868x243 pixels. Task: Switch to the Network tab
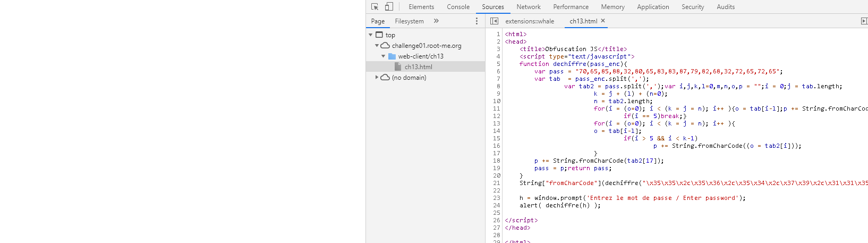(529, 7)
